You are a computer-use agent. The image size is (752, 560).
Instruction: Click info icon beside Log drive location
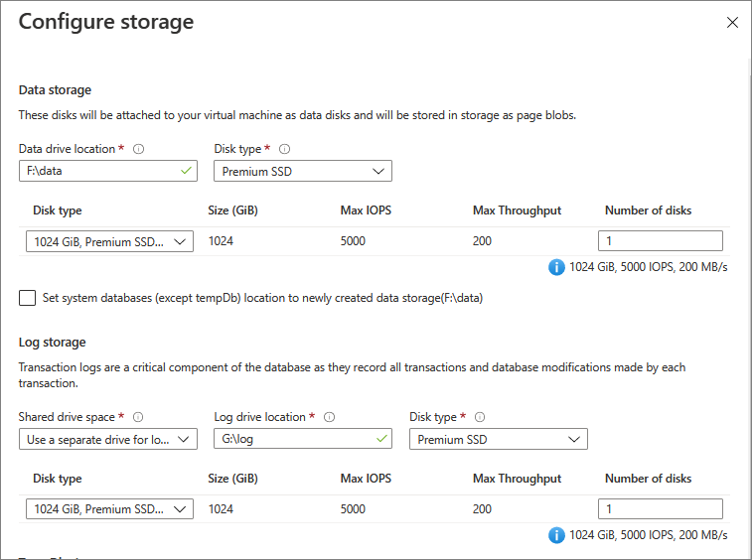click(330, 417)
